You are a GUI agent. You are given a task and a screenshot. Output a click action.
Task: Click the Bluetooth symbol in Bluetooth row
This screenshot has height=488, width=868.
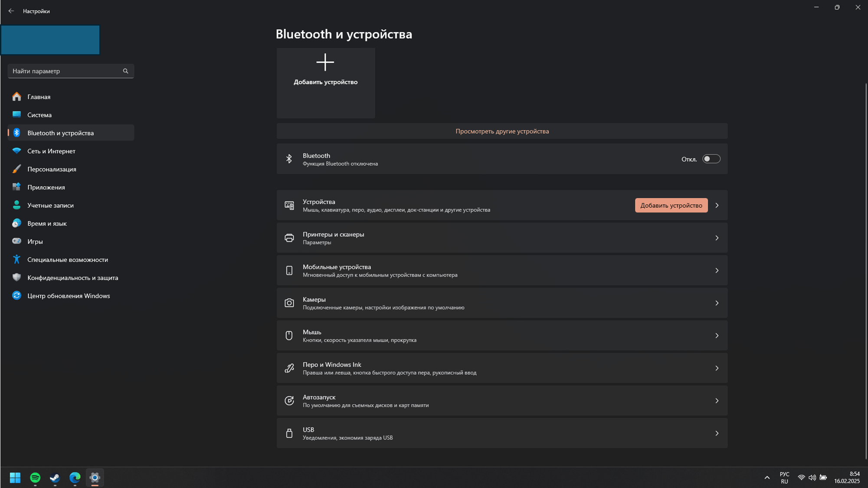pos(289,159)
